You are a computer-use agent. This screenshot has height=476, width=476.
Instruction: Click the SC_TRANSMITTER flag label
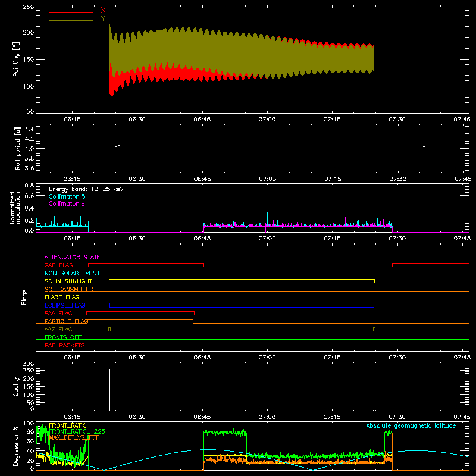point(69,289)
